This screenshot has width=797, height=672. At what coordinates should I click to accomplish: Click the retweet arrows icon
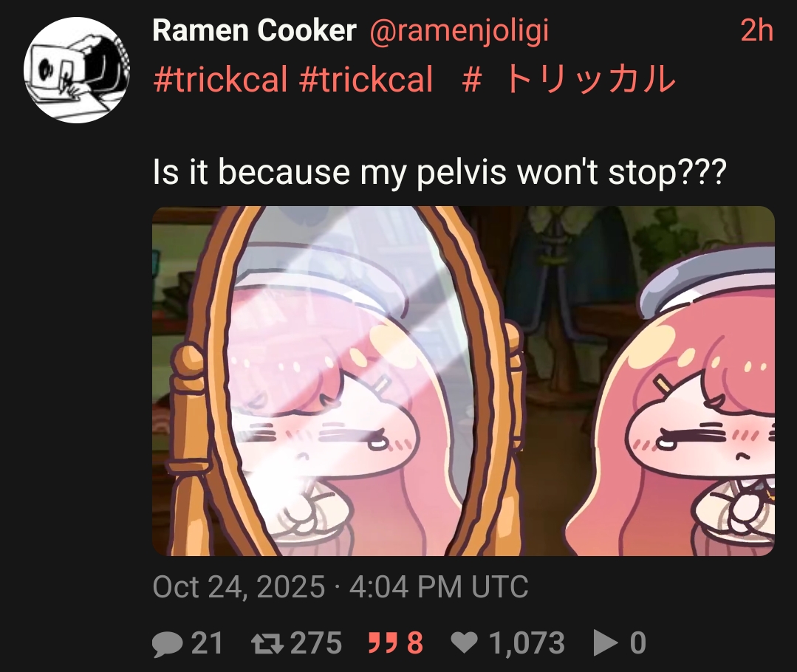(x=267, y=643)
